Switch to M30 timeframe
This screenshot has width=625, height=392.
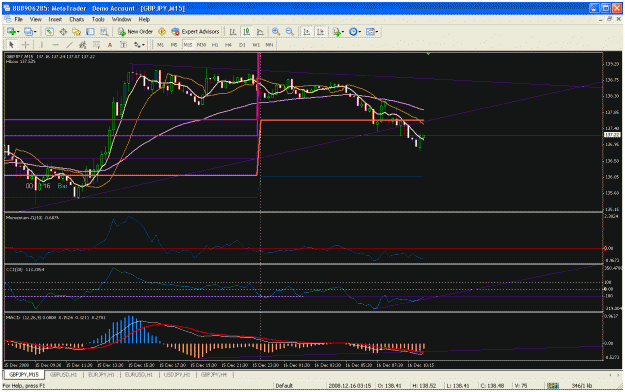[x=201, y=45]
